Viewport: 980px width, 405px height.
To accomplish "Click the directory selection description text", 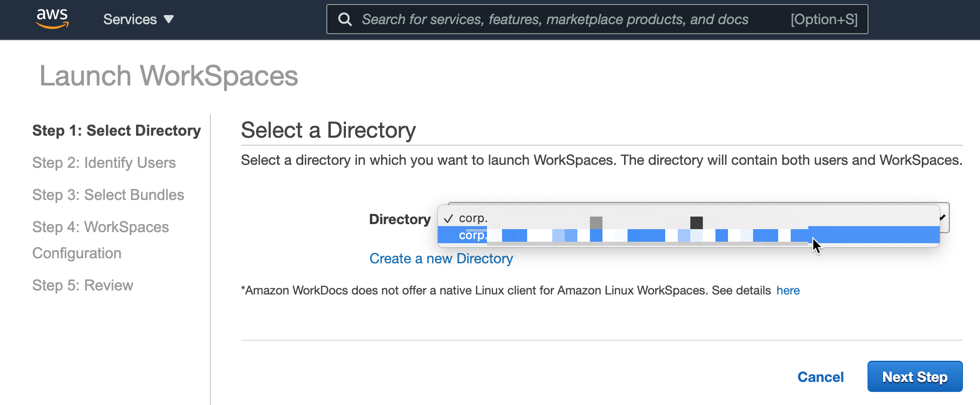I will pos(601,160).
